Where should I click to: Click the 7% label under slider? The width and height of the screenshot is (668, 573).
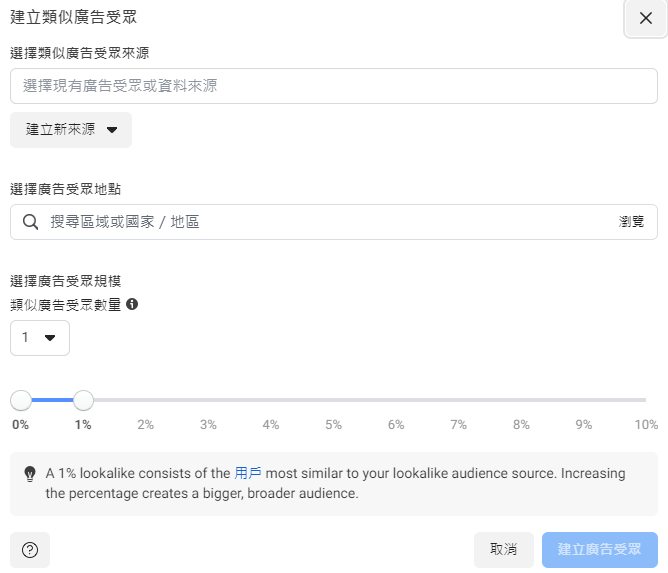[x=458, y=425]
